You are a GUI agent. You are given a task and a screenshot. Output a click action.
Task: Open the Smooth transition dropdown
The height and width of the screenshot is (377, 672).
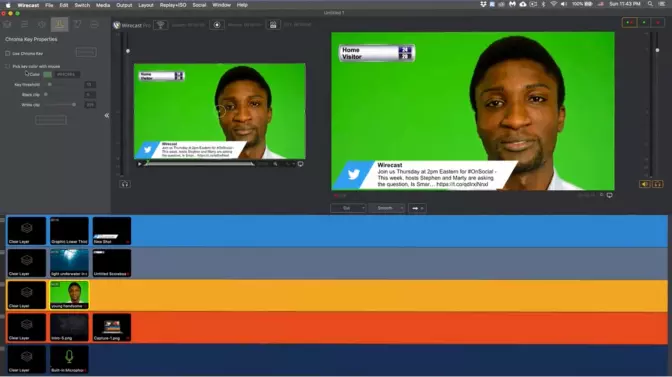387,208
